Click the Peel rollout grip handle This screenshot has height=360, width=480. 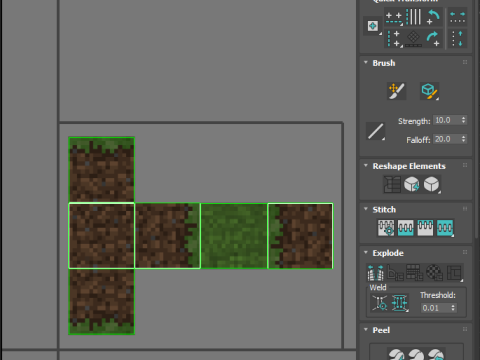465,329
